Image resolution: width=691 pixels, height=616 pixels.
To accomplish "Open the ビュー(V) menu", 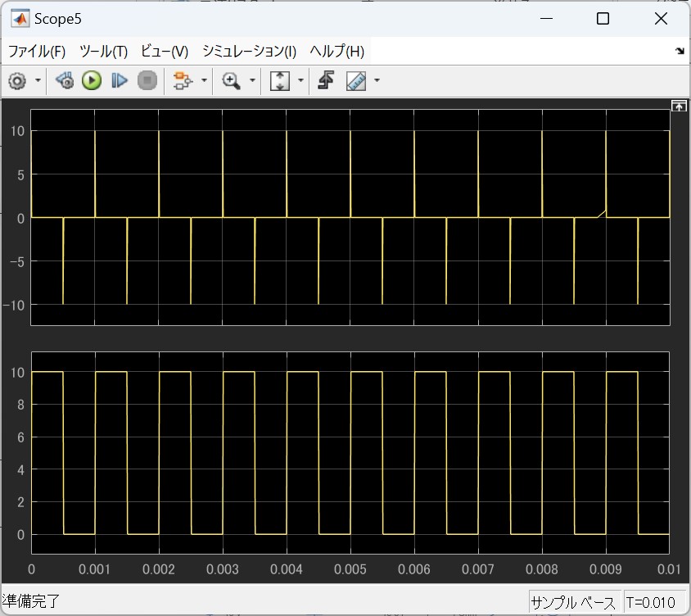I will pos(165,51).
